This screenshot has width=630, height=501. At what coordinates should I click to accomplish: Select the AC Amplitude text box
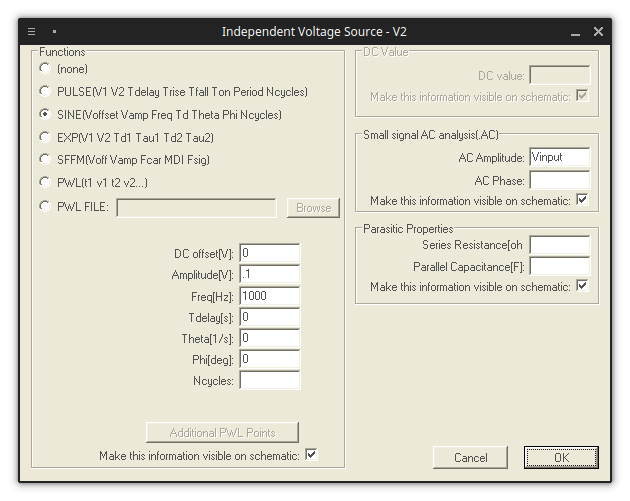560,157
